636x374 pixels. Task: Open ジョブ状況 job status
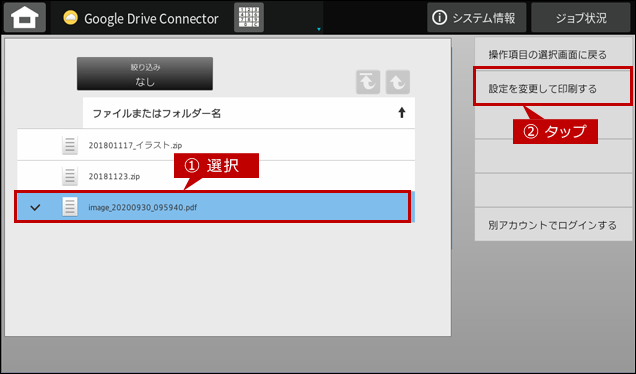point(580,17)
